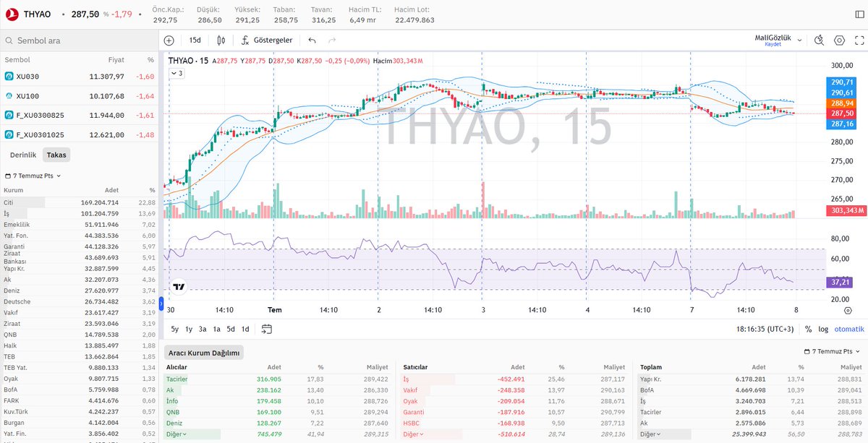Click the XU100 symbol icon

9,95
